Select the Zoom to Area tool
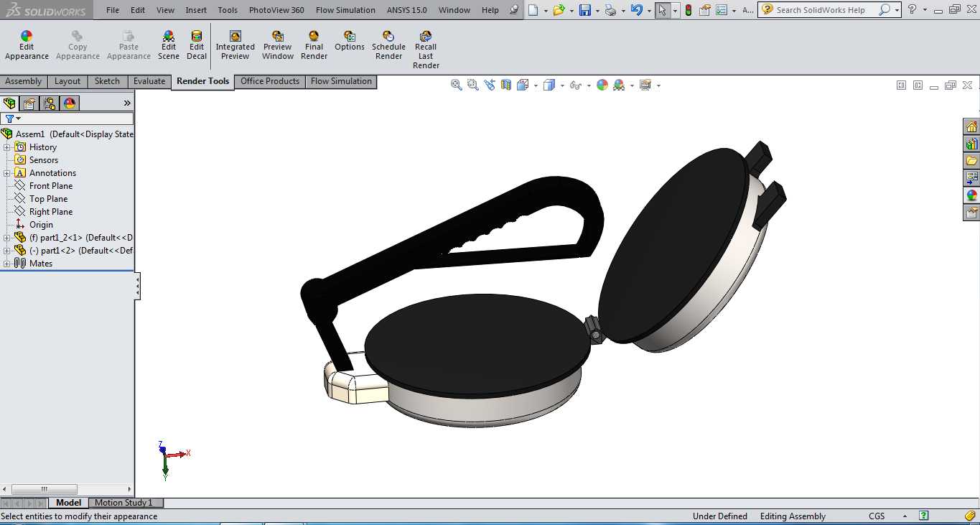This screenshot has height=525, width=980. [472, 85]
